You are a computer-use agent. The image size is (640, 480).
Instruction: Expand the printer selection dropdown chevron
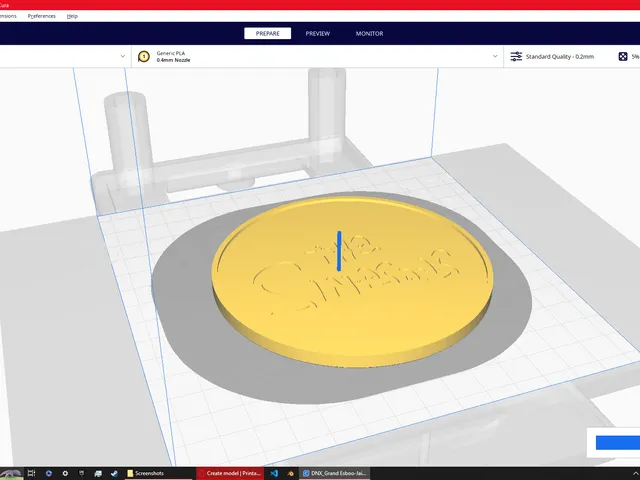coord(123,56)
